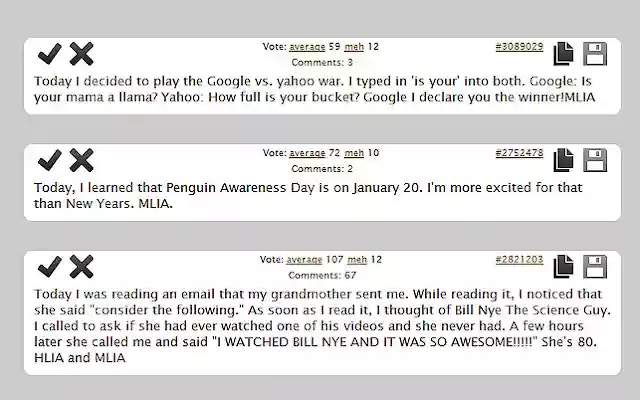This screenshot has height=400, width=640.
Task: Reject the Bill Nye grandmother post
Action: 81,266
